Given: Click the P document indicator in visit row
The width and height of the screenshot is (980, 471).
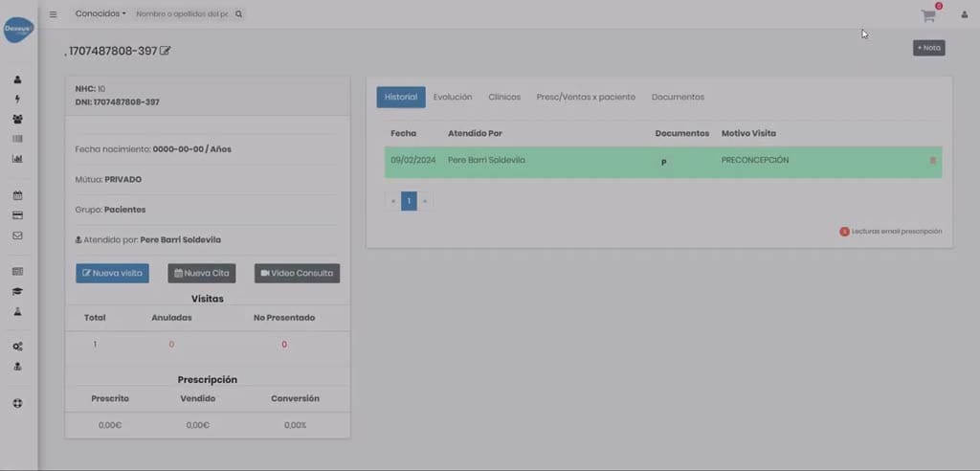Looking at the screenshot, I should point(664,163).
